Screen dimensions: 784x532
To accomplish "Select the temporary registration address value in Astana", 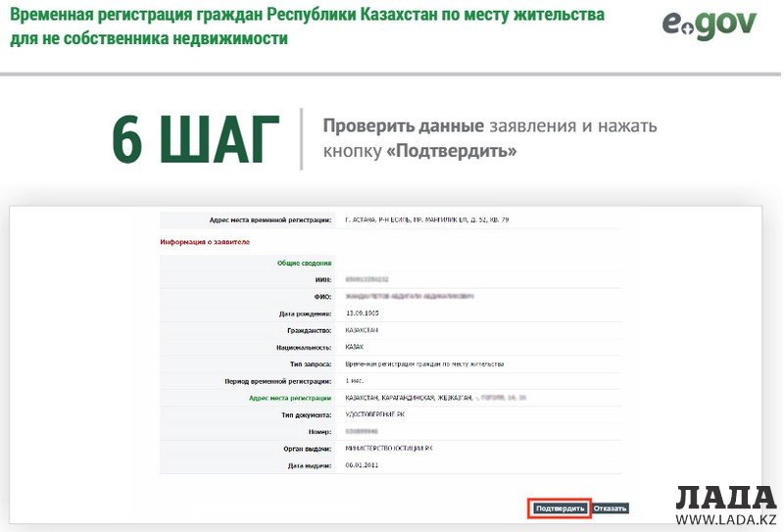I will pyautogui.click(x=427, y=219).
